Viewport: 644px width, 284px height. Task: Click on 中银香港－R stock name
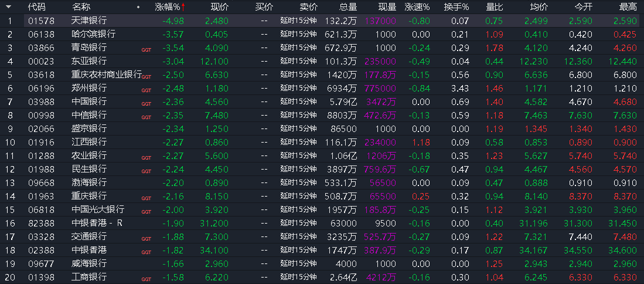97,223
